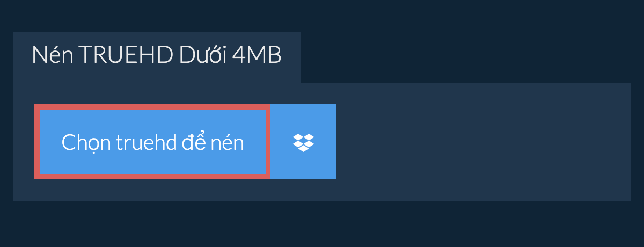Choose a file from Dropbox cloud storage
This screenshot has width=644, height=247.
(x=303, y=142)
